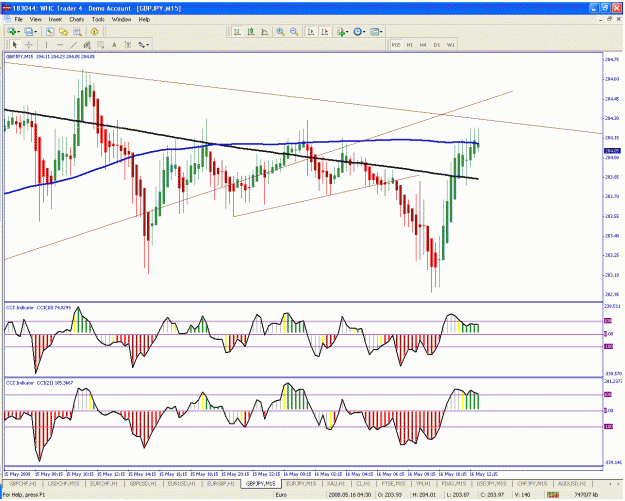This screenshot has height=501, width=625.
Task: Select the Text Label tool
Action: tap(128, 45)
